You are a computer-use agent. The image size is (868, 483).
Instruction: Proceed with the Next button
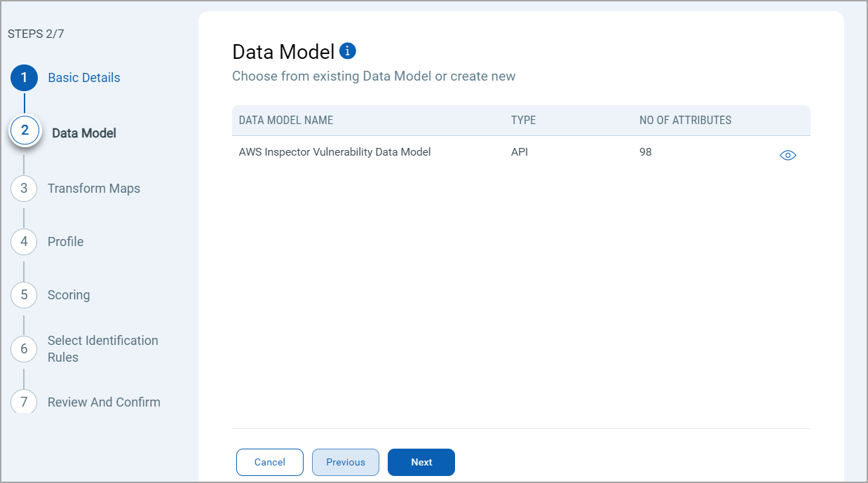pyautogui.click(x=421, y=463)
